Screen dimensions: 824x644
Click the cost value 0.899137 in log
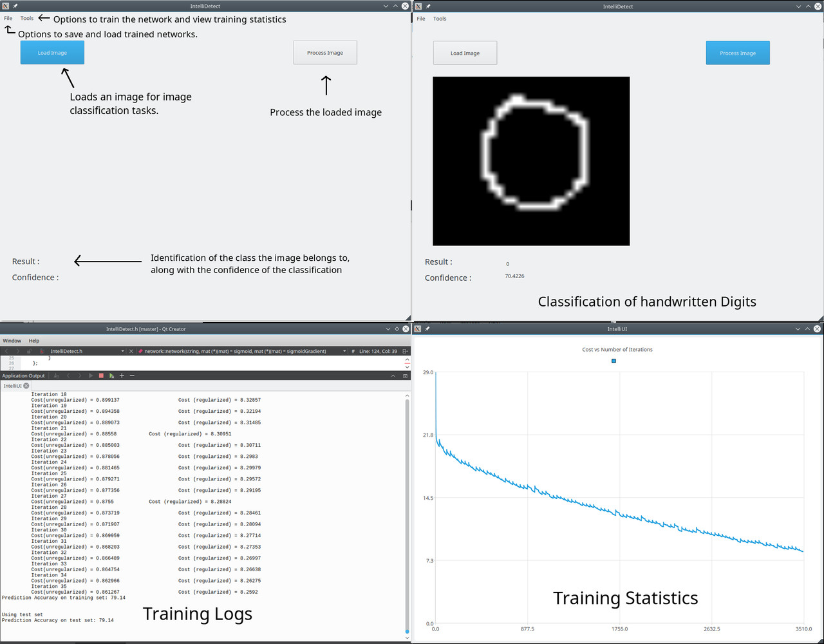click(107, 400)
